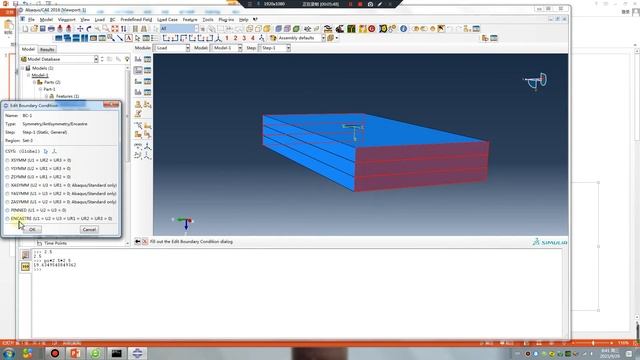Open the Predefined Field menu
This screenshot has height=360, width=640.
(136, 20)
